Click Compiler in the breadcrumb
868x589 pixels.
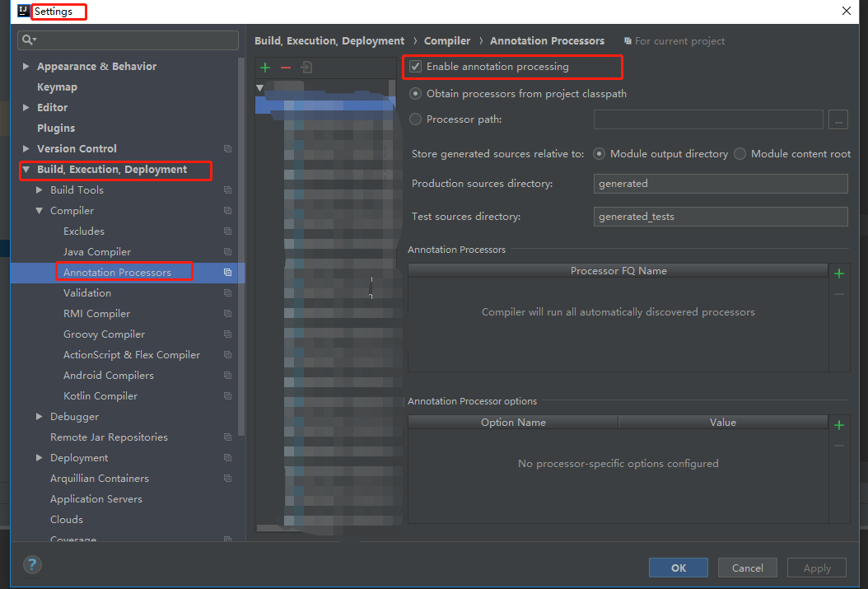[446, 41]
